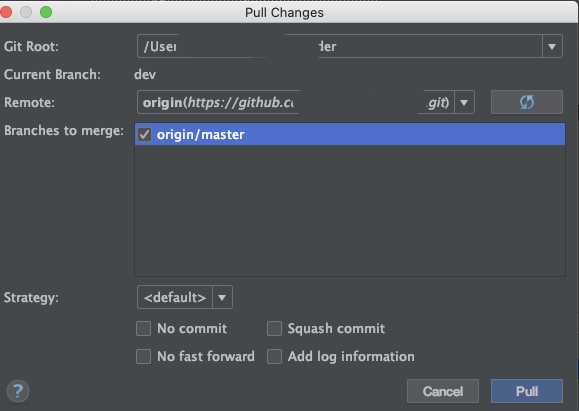Close the dialog with red button
The image size is (579, 411).
click(x=6, y=12)
